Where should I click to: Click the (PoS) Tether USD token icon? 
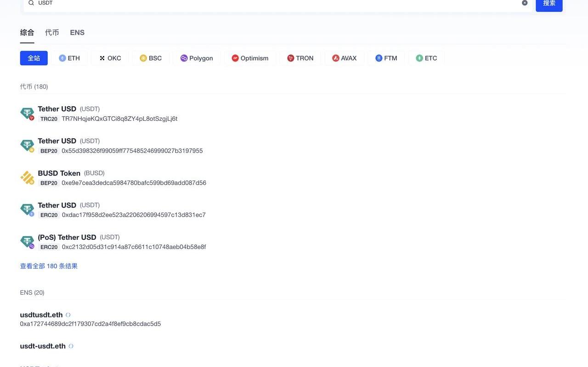click(x=27, y=242)
